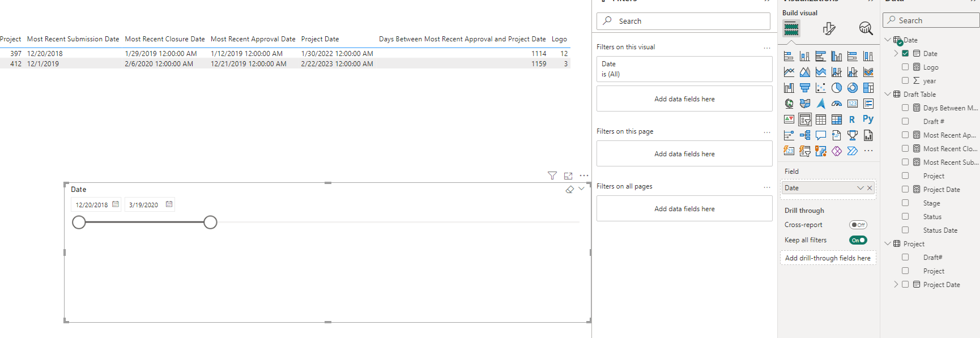Insert the Decomposition tree visual

tap(805, 135)
